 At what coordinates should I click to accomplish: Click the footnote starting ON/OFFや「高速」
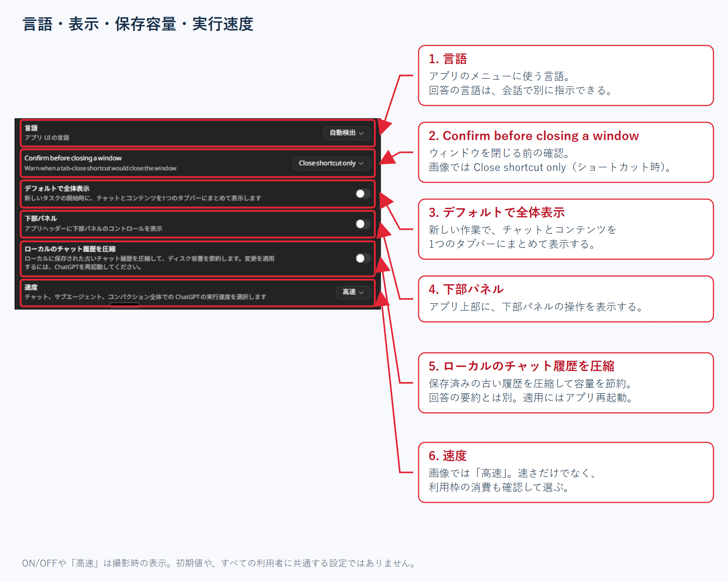(220, 563)
